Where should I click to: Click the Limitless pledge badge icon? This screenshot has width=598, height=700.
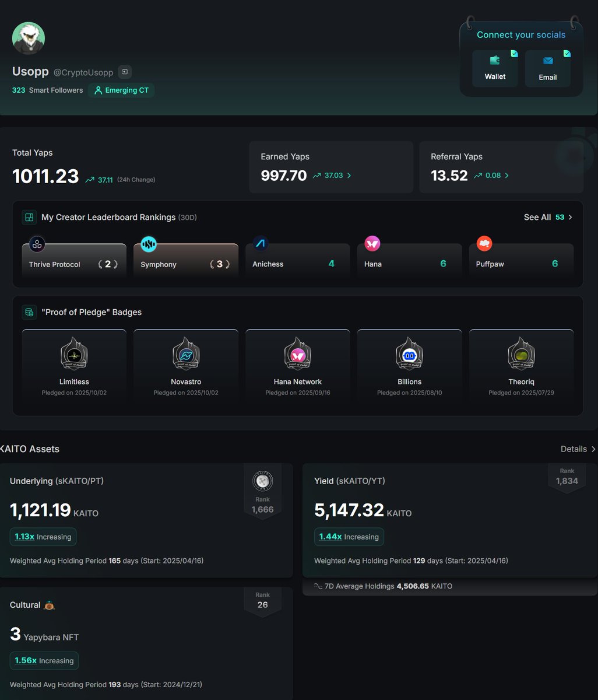click(x=74, y=354)
